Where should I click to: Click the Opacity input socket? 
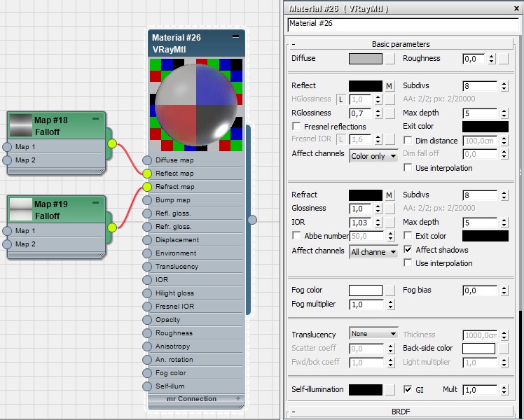click(x=147, y=319)
